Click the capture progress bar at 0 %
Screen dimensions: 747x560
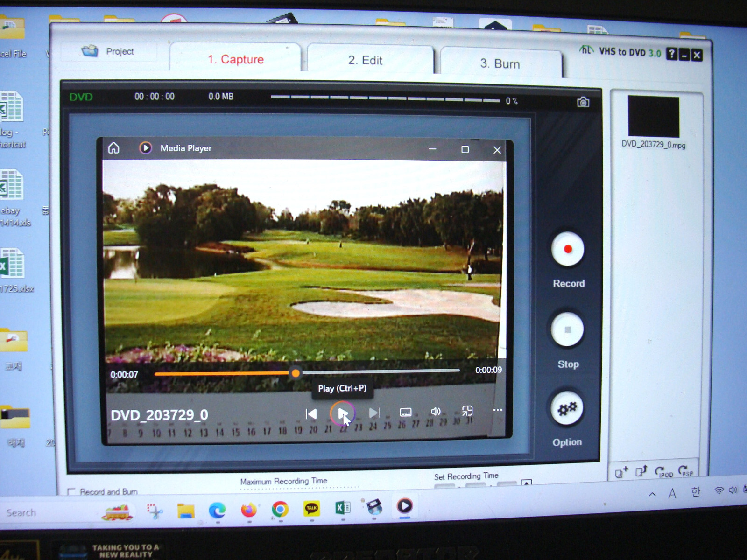[x=385, y=99]
